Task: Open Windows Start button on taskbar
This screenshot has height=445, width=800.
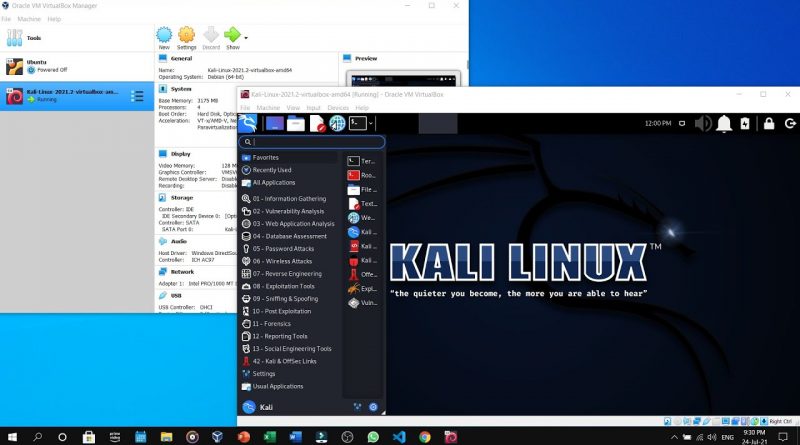Action: pos(12,437)
